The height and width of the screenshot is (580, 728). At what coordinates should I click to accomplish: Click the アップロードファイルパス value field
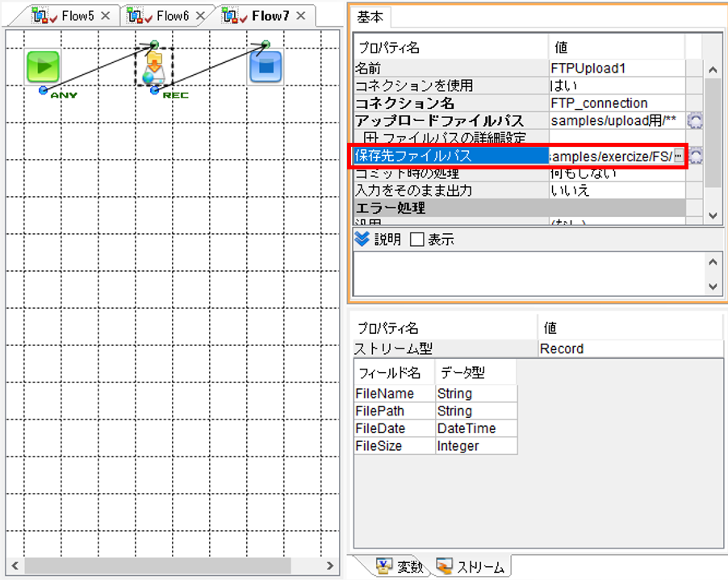click(617, 121)
